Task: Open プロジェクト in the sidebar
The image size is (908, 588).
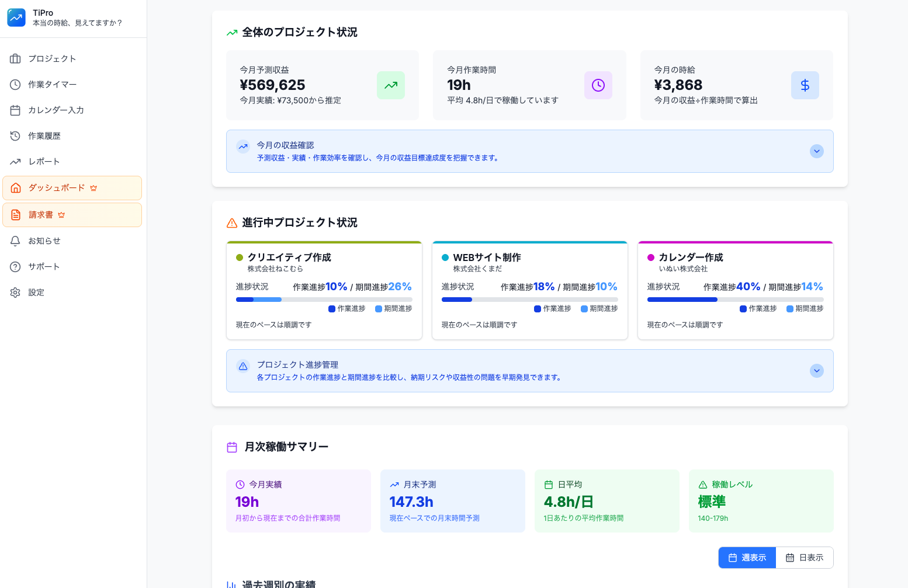Action: pos(52,59)
